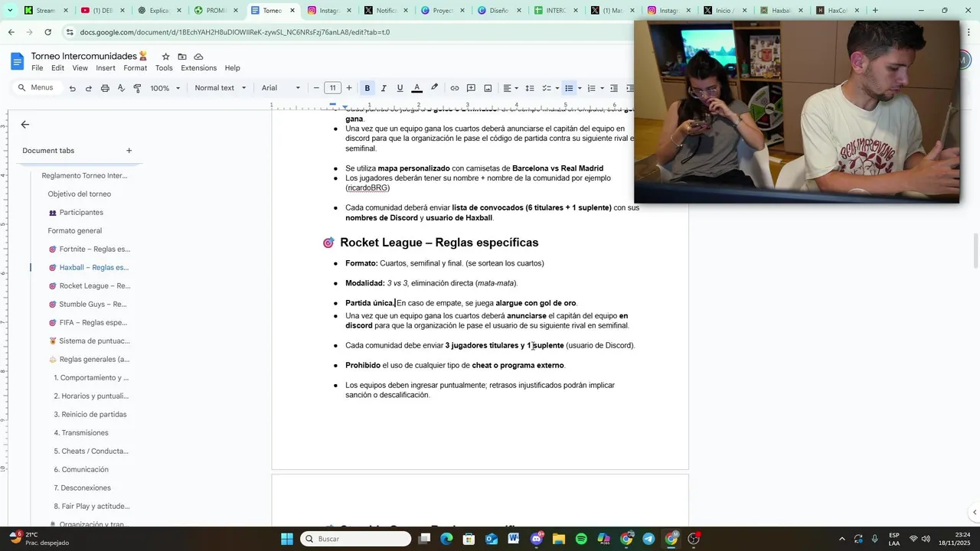Open the Tools menu

[x=164, y=68]
